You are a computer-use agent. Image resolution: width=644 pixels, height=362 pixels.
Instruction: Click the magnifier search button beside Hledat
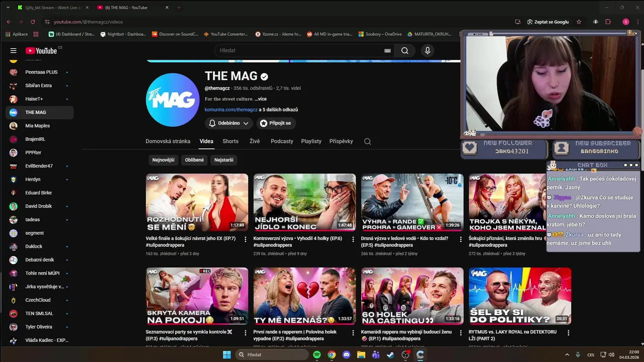405,50
